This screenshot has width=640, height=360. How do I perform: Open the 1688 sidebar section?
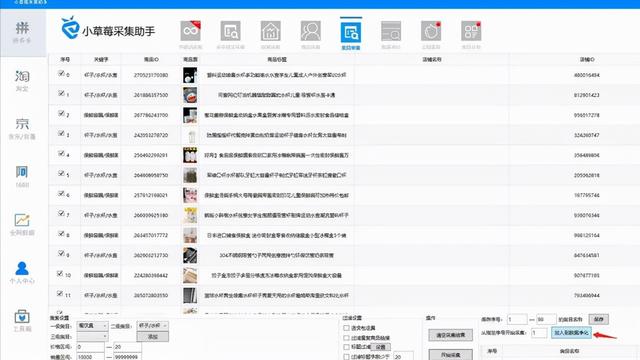[x=22, y=176]
